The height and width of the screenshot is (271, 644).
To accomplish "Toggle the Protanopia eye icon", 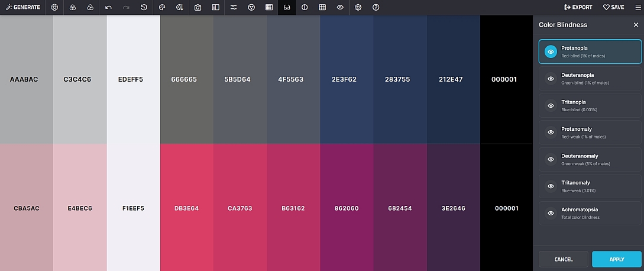I will tap(551, 52).
